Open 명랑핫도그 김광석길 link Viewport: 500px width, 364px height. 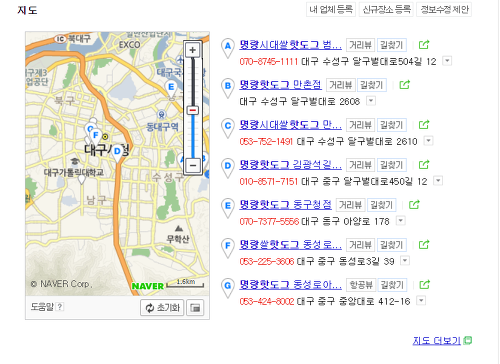pos(290,165)
